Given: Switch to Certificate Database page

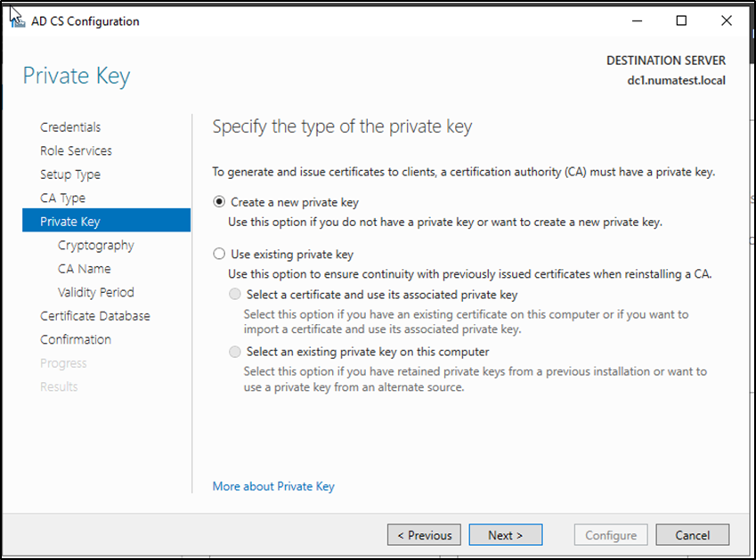Looking at the screenshot, I should tap(94, 316).
